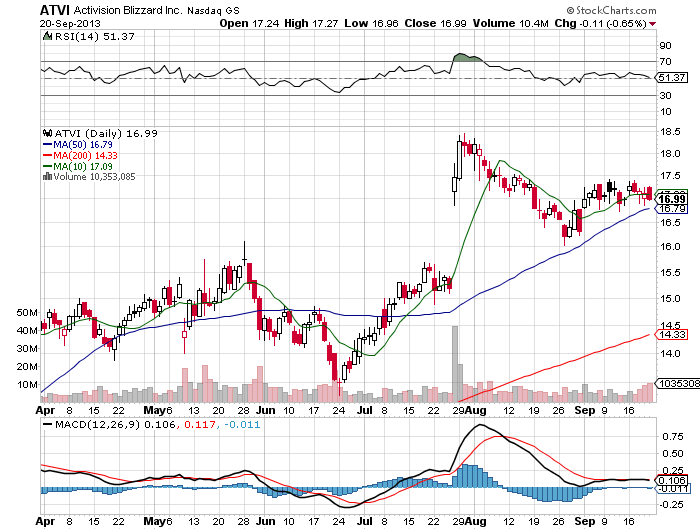The image size is (700, 530).
Task: Click the RSI(14) indicator legend icon
Action: (x=46, y=37)
